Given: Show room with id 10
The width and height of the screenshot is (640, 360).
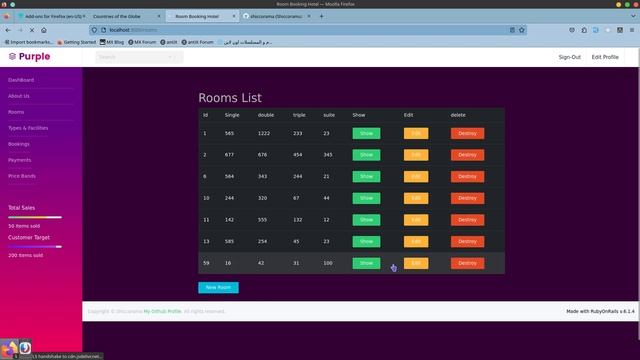Looking at the screenshot, I should pos(366,198).
